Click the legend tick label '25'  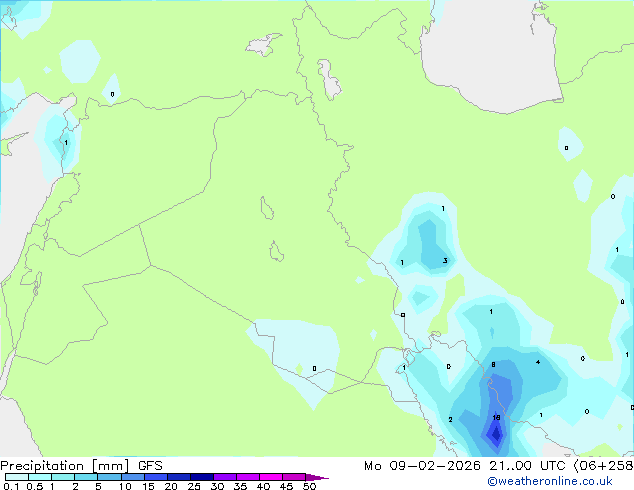click(194, 486)
